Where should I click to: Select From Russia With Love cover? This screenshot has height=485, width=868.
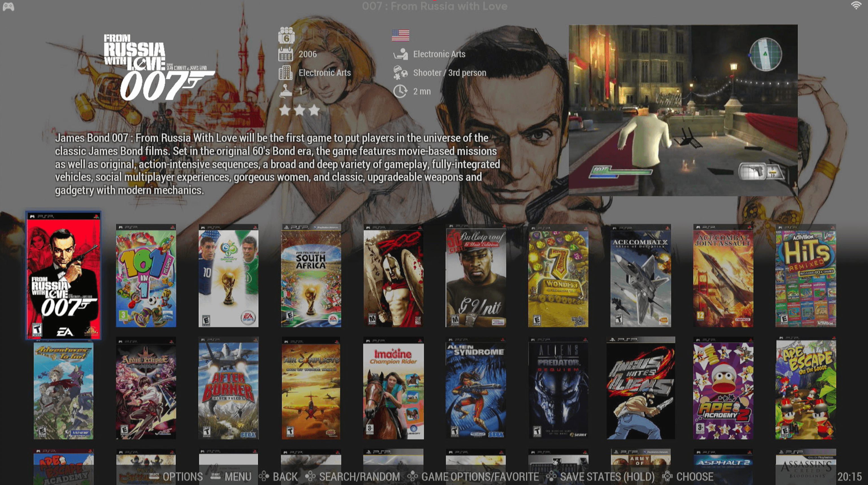coord(63,275)
